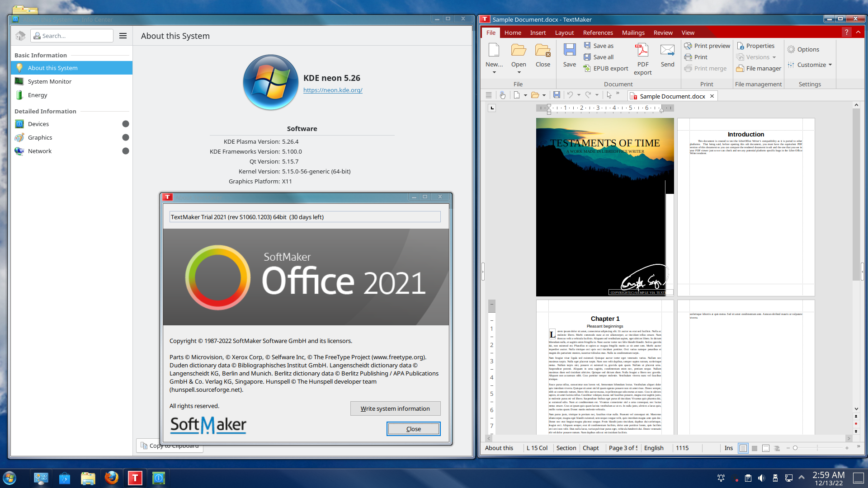The width and height of the screenshot is (868, 488).
Task: Click the Send envelope icon in ribbon
Action: point(667,50)
